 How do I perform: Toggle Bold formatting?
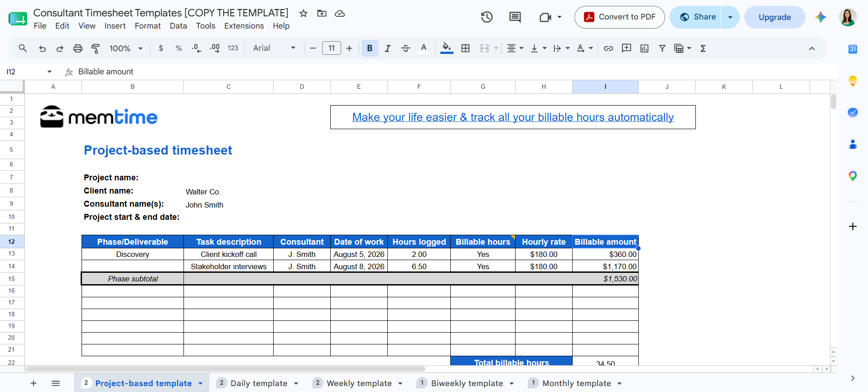(x=370, y=48)
